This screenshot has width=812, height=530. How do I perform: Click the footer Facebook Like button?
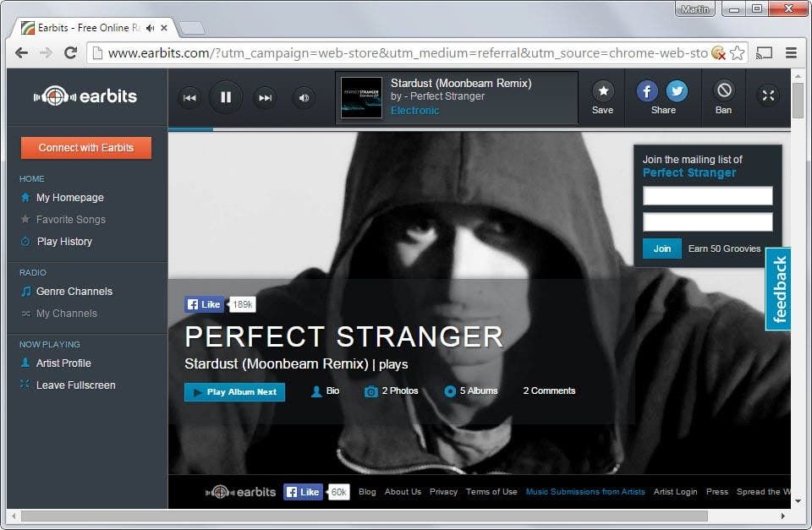[303, 492]
